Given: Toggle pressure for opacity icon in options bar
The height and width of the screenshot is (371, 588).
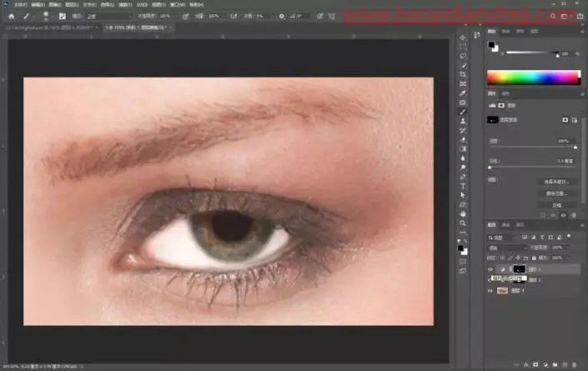Looking at the screenshot, I should coord(186,16).
